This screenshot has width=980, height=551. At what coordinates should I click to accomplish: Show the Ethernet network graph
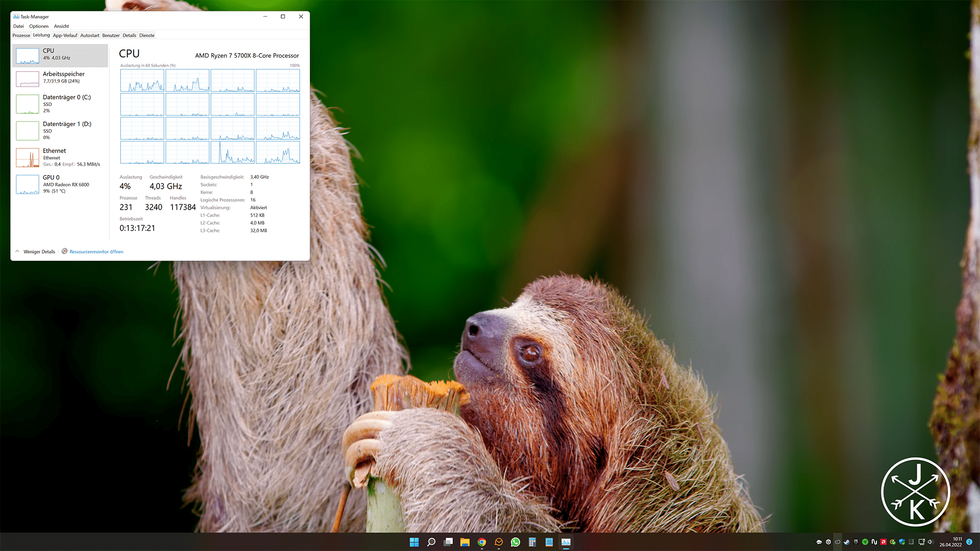click(60, 157)
